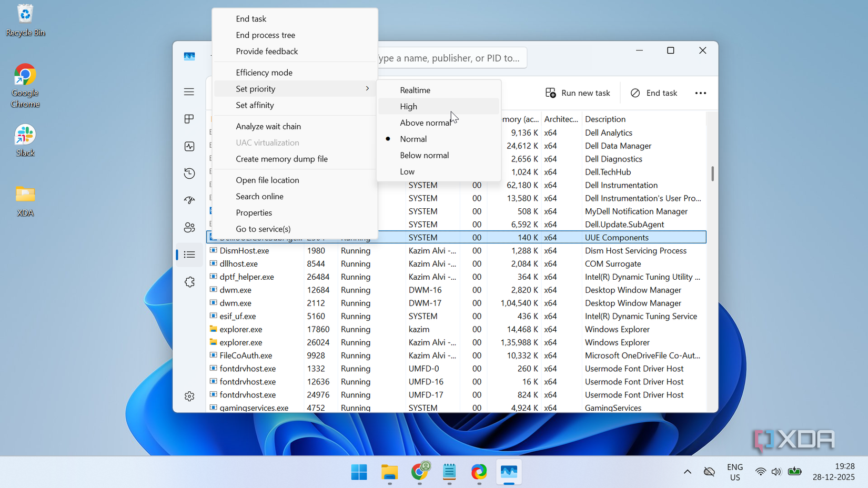Select gamingservices.exe process row

(x=456, y=408)
